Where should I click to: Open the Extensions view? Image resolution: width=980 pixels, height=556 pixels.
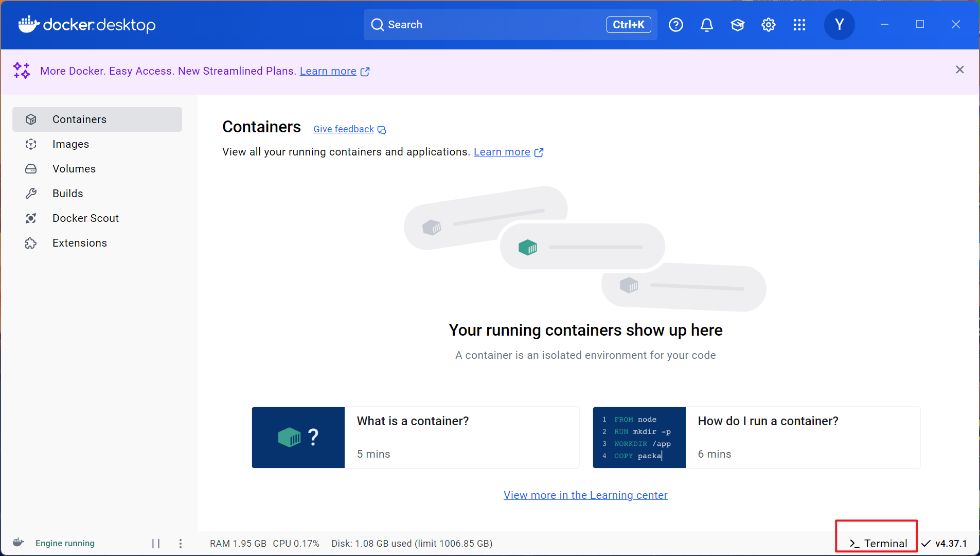pyautogui.click(x=97, y=243)
